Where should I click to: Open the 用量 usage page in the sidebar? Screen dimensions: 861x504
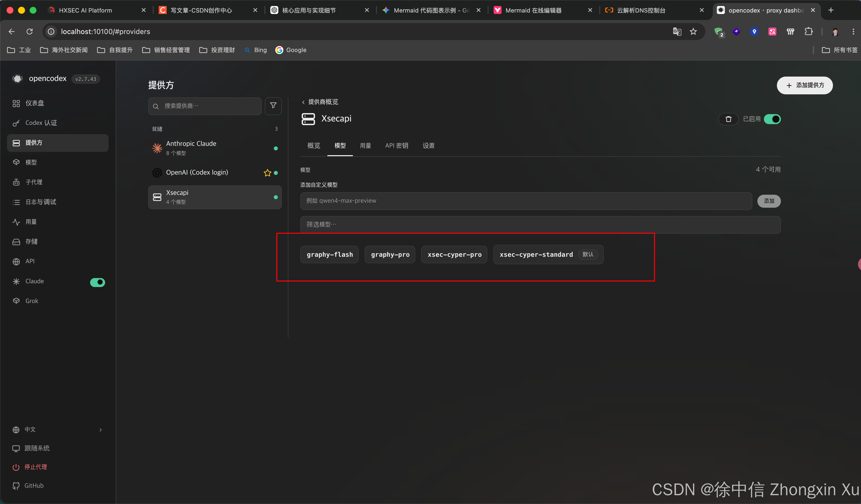click(x=57, y=222)
